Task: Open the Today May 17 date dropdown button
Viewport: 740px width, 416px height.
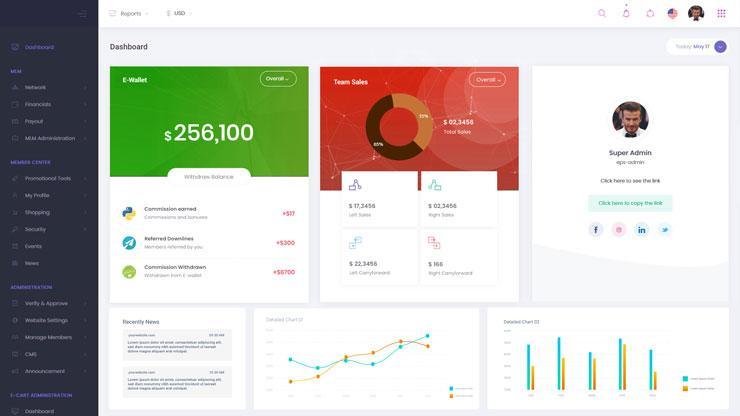Action: coord(720,47)
